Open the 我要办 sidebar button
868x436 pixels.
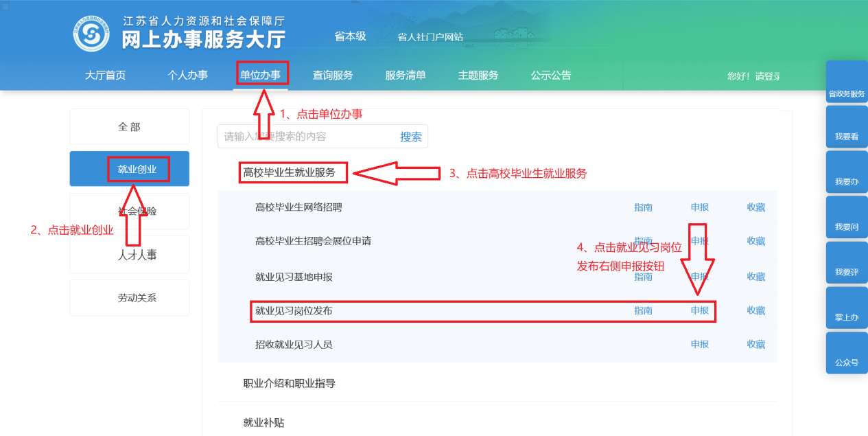(847, 172)
